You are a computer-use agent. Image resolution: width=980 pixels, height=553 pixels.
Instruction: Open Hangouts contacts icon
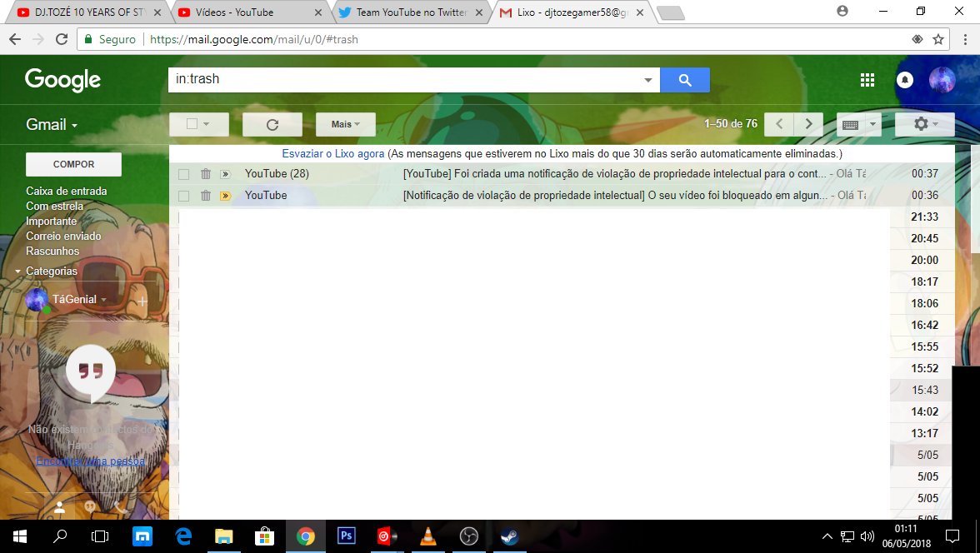[x=59, y=507]
